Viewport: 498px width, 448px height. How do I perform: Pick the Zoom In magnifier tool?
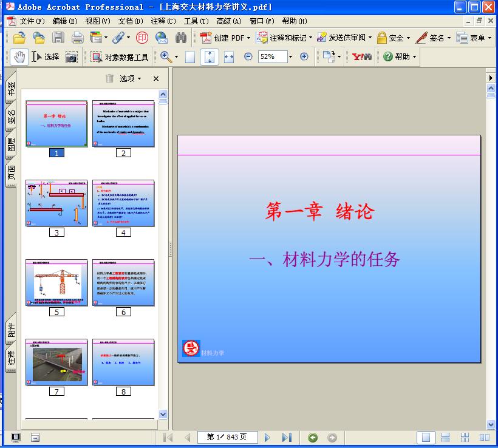click(166, 57)
